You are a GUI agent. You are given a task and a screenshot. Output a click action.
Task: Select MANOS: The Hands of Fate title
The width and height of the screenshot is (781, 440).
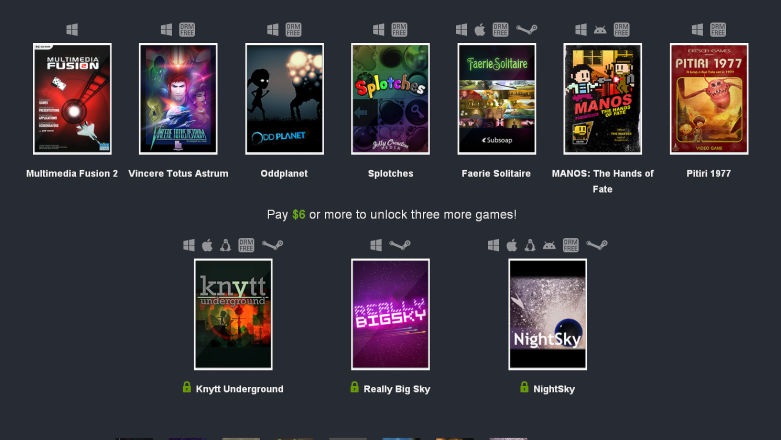(603, 181)
